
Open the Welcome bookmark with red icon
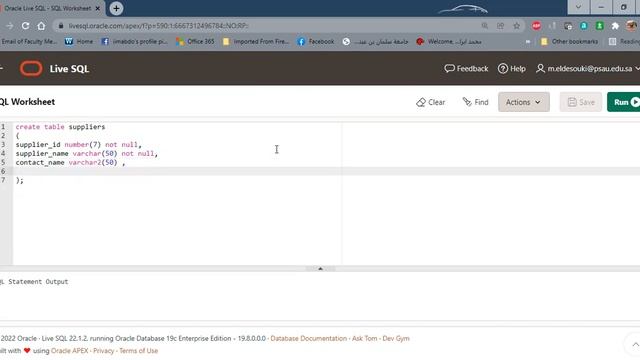coord(449,41)
